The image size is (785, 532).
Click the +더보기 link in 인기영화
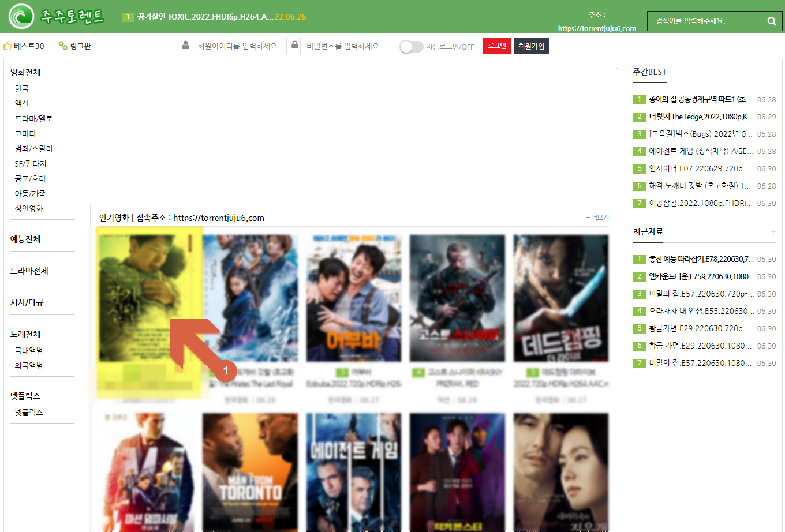(x=597, y=218)
